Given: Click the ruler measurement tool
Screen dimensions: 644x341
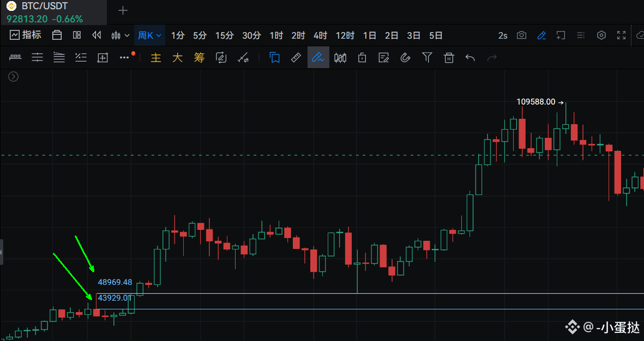Looking at the screenshot, I should [296, 57].
